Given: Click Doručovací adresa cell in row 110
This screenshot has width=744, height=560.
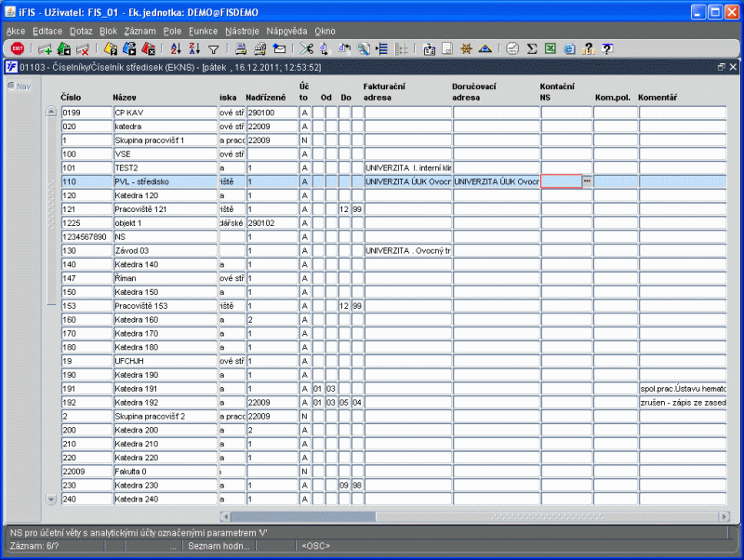Looking at the screenshot, I should (497, 181).
